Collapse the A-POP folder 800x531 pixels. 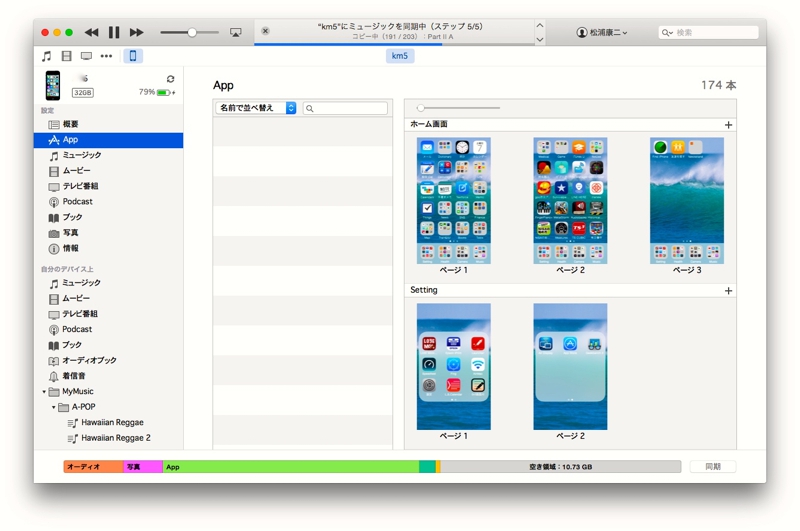click(x=54, y=407)
